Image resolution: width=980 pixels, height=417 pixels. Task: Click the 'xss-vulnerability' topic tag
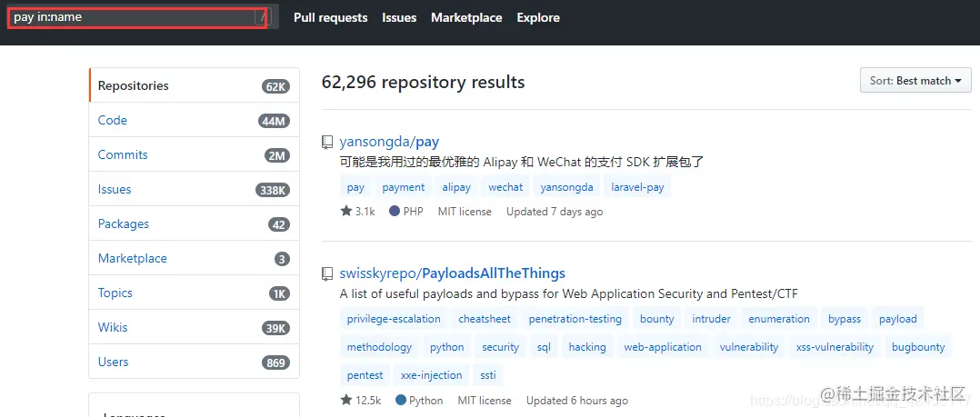tap(835, 347)
